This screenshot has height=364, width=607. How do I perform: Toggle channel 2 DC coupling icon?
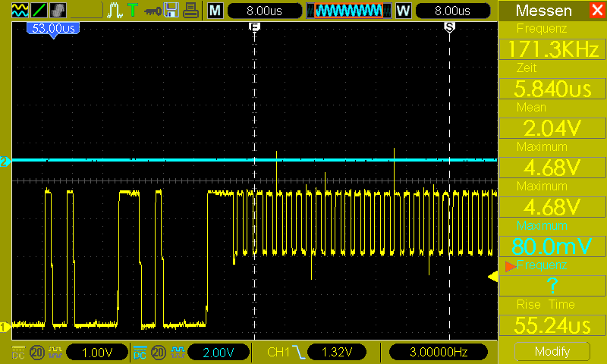tap(140, 353)
